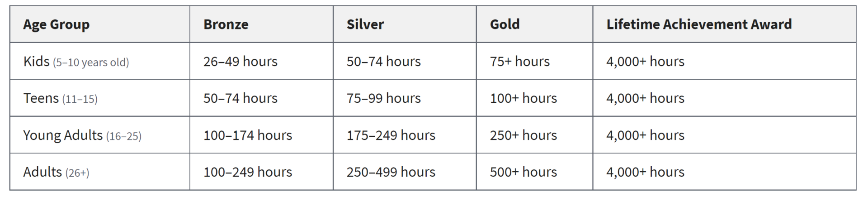
Task: Select the 100+ hours Gold cell
Action: (534, 98)
